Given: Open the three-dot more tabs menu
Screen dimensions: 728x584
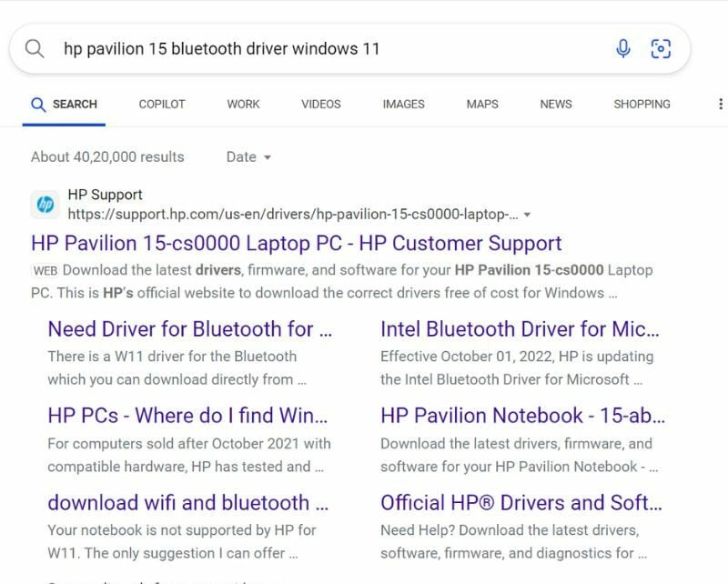Looking at the screenshot, I should (x=720, y=104).
